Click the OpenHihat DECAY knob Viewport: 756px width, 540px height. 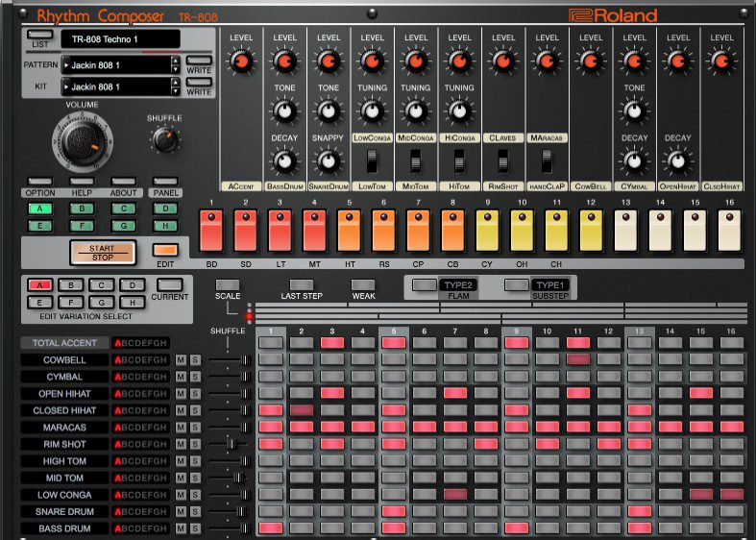678,161
